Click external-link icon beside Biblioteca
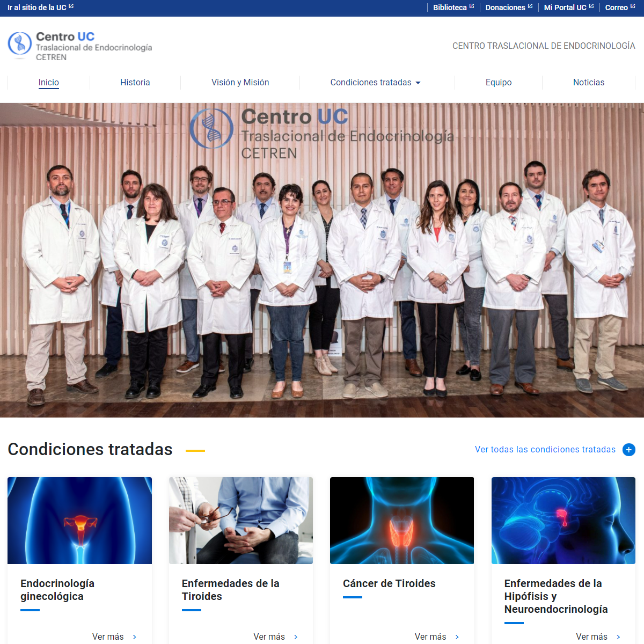644x644 pixels. click(x=472, y=6)
